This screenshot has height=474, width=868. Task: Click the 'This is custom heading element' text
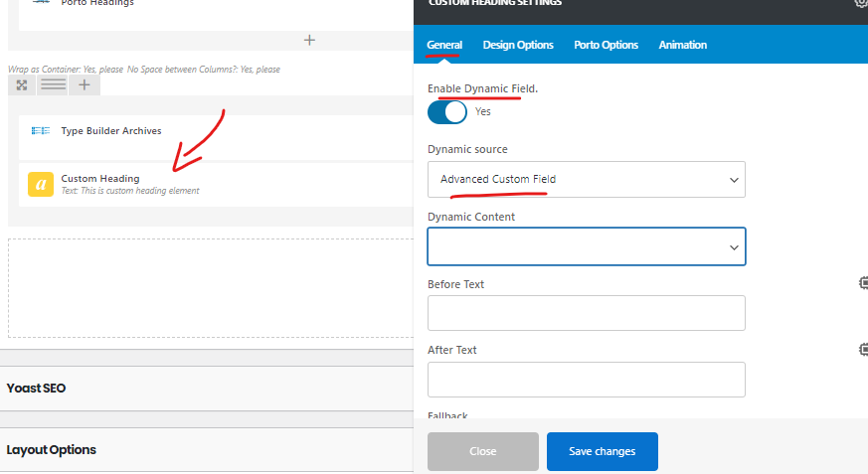point(140,190)
